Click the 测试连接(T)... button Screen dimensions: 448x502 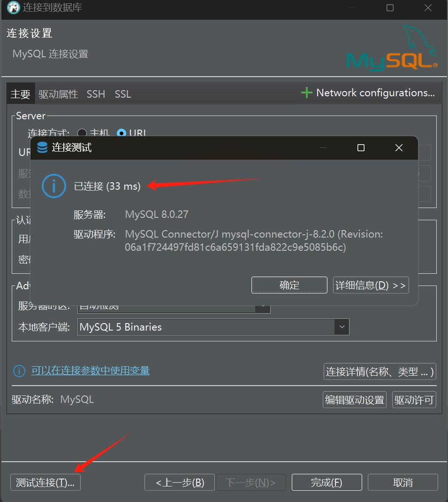[45, 482]
